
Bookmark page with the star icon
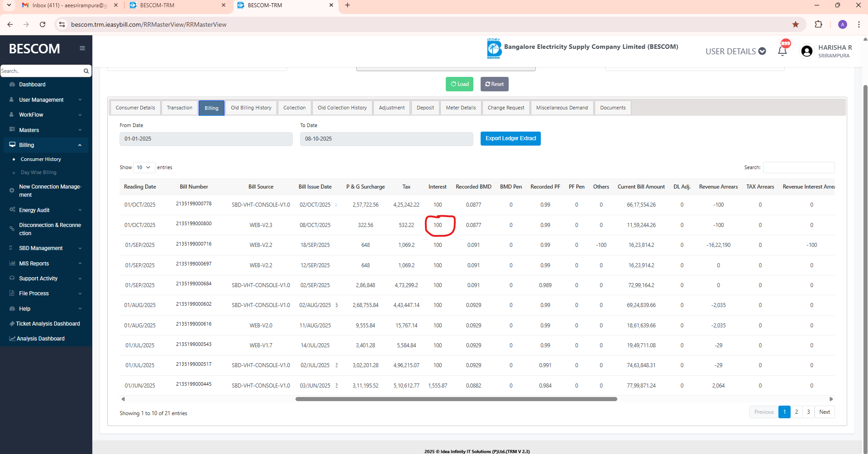click(x=795, y=24)
